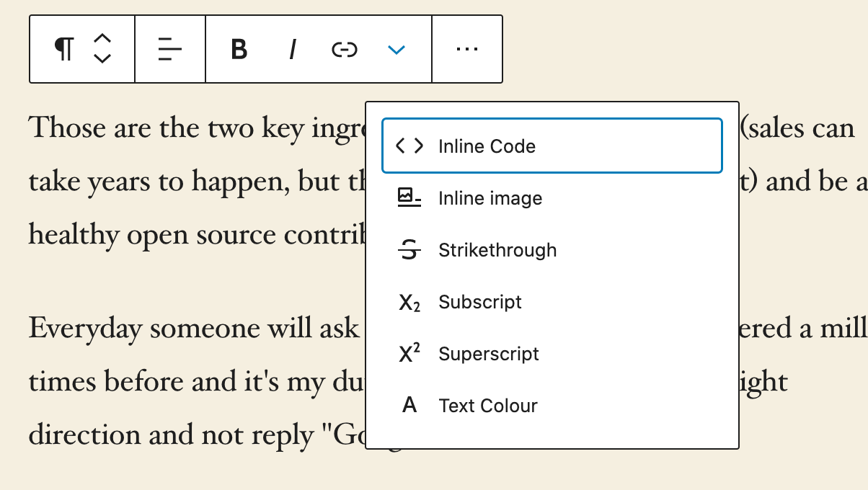Open the text alignment options

pos(170,49)
